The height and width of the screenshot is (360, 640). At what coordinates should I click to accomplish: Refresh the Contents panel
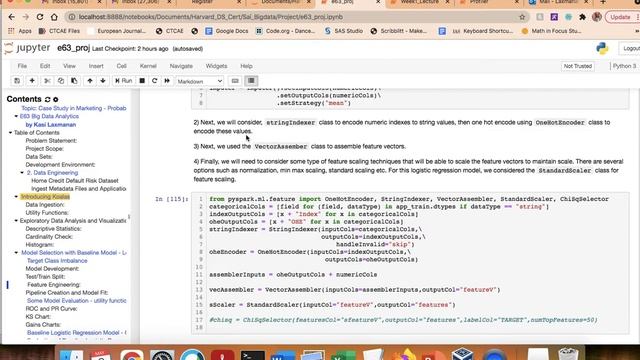point(47,99)
